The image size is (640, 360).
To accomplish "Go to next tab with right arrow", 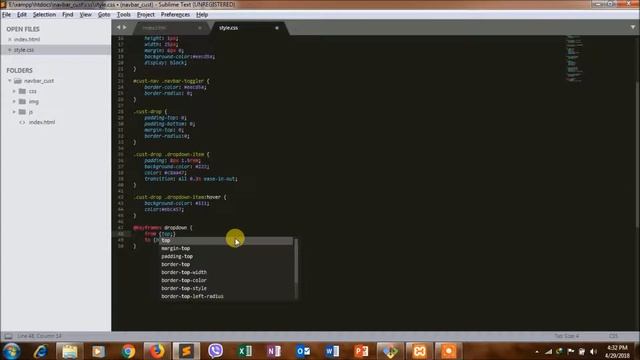I will tap(125, 27).
